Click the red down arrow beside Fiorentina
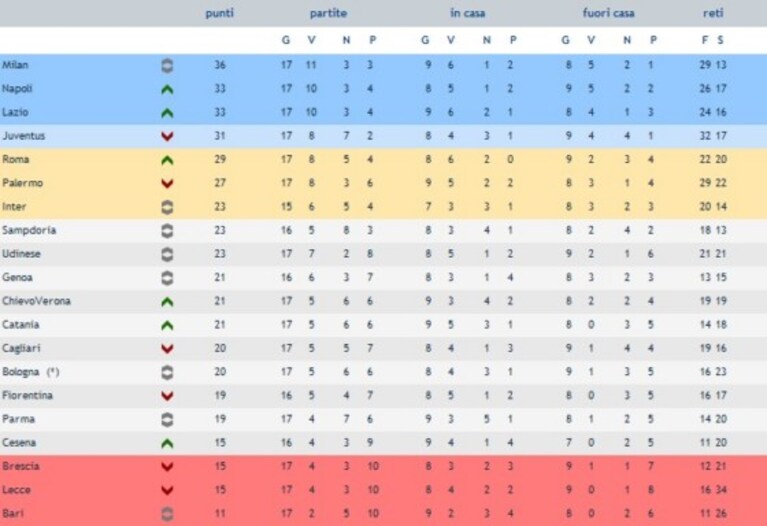Image resolution: width=767 pixels, height=526 pixels. click(x=167, y=396)
